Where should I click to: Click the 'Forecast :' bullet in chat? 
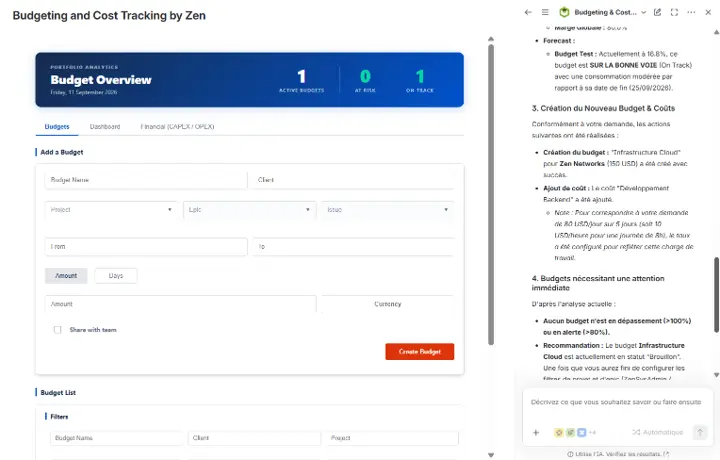(559, 41)
